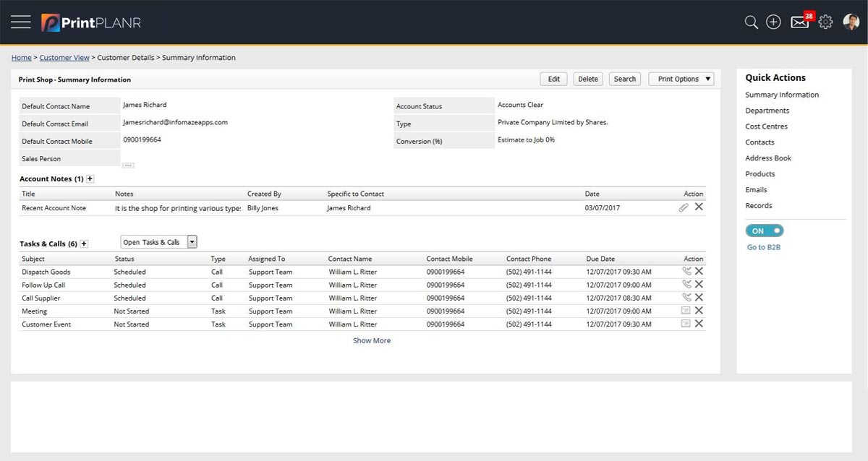Click phone icon for Call Supplier
This screenshot has height=461, width=868.
point(686,298)
